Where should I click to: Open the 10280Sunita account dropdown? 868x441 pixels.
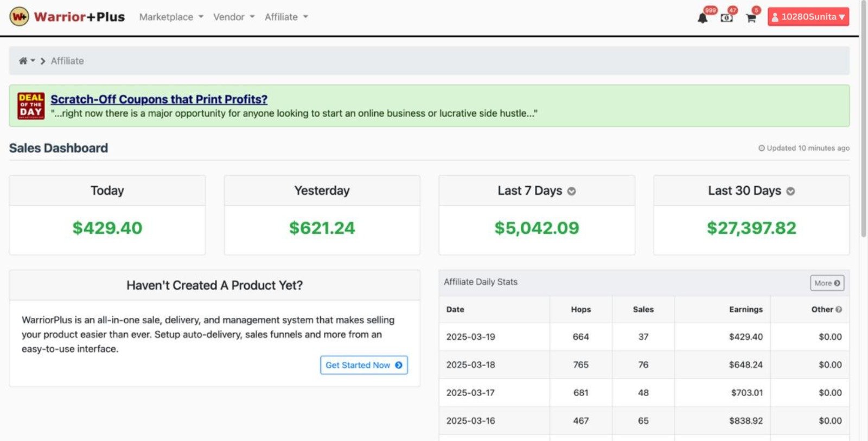click(x=808, y=17)
